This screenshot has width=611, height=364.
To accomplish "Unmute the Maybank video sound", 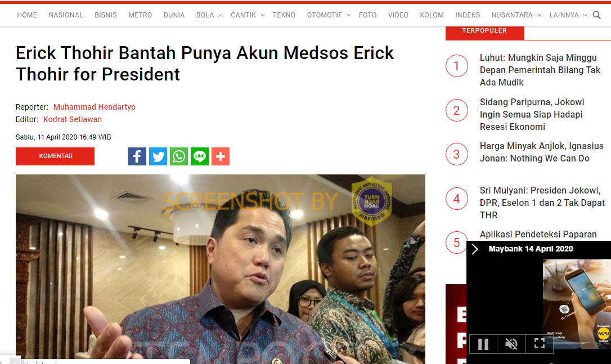I will coord(511,344).
